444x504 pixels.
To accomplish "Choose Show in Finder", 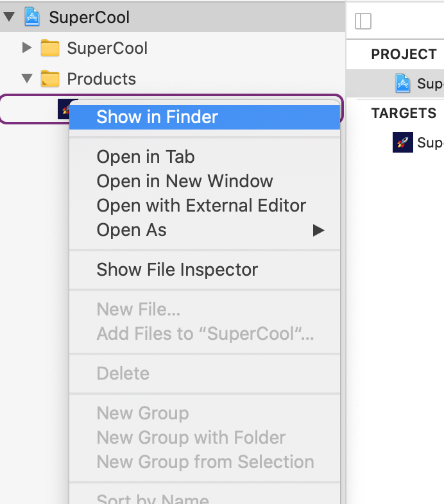I will tap(157, 117).
